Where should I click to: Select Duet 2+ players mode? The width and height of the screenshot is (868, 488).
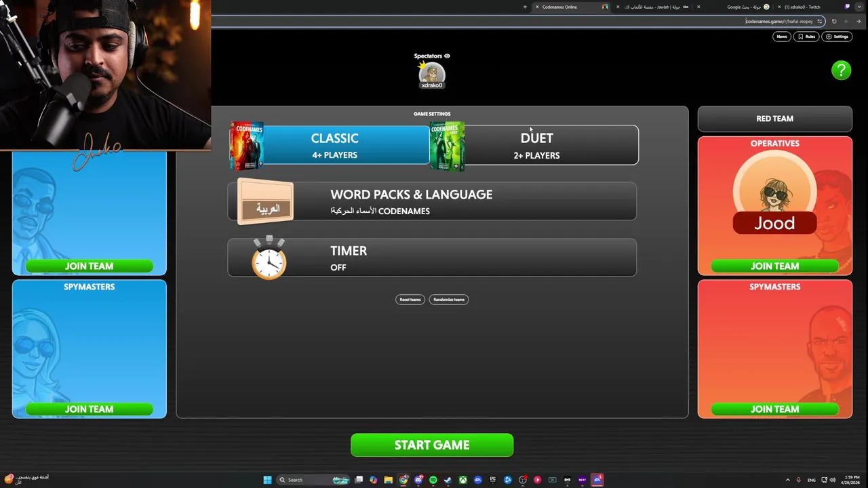pos(536,145)
